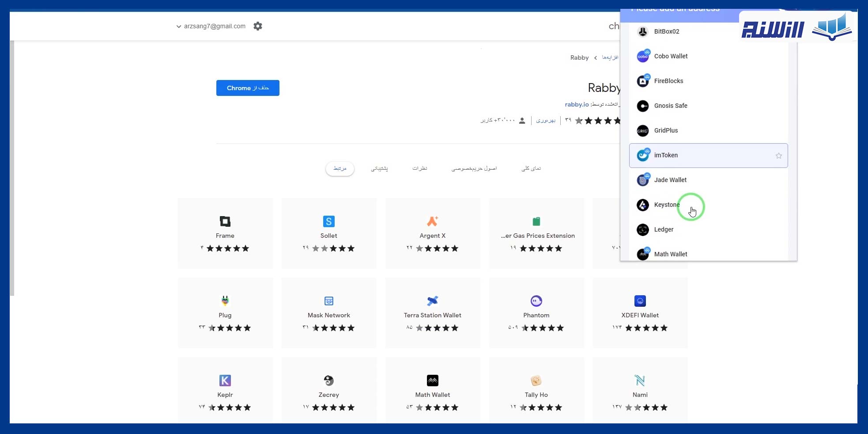Open Nami extension icon
The image size is (868, 434).
point(640,381)
